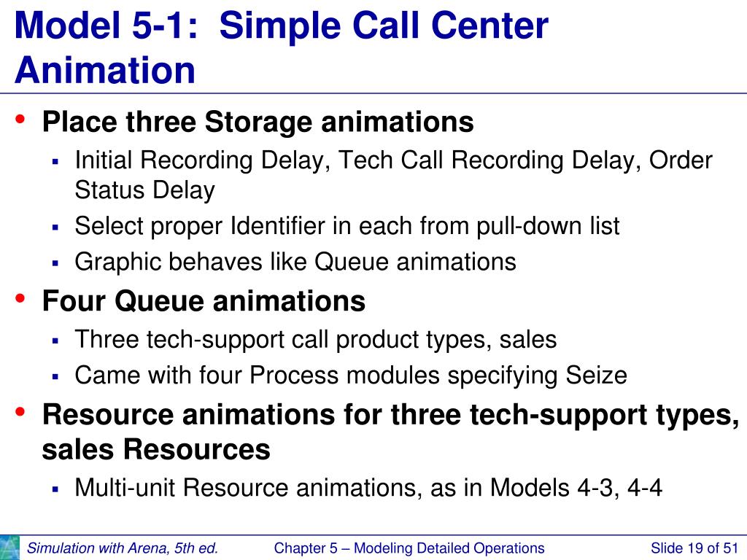Click the square bullet before 'Graphic behaves like Queue'
Screen dimensions: 747x560
(55, 263)
